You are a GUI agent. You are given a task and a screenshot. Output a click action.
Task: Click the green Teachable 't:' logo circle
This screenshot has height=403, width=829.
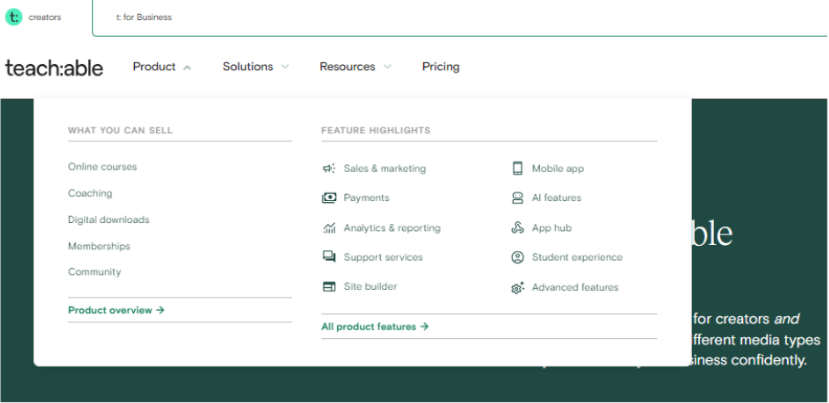pyautogui.click(x=14, y=17)
